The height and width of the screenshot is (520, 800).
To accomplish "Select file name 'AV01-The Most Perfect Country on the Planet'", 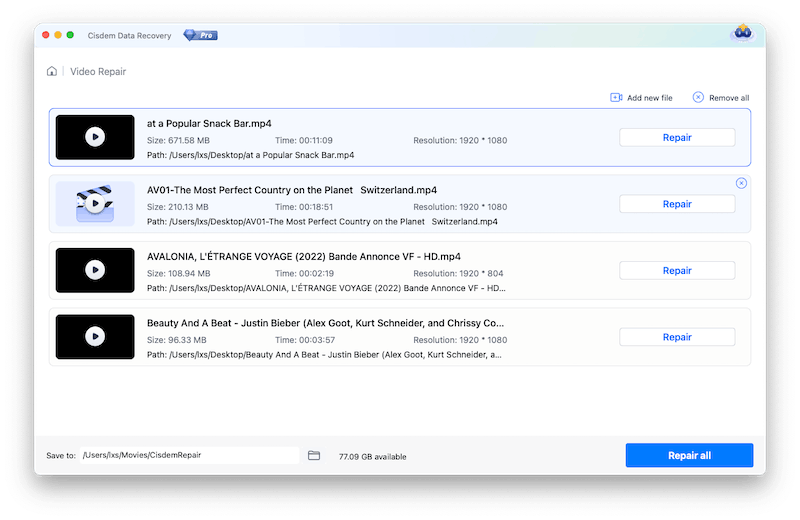I will click(249, 190).
